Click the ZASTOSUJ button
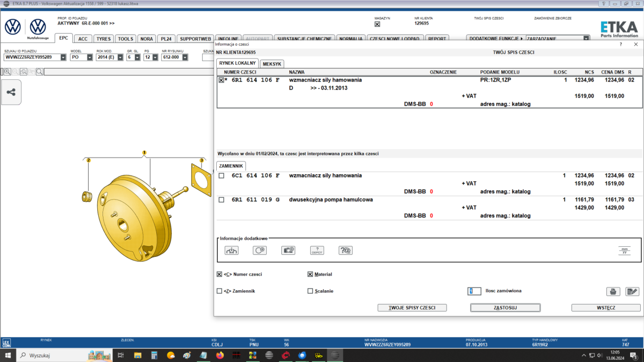This screenshot has height=362, width=644. coord(505,308)
